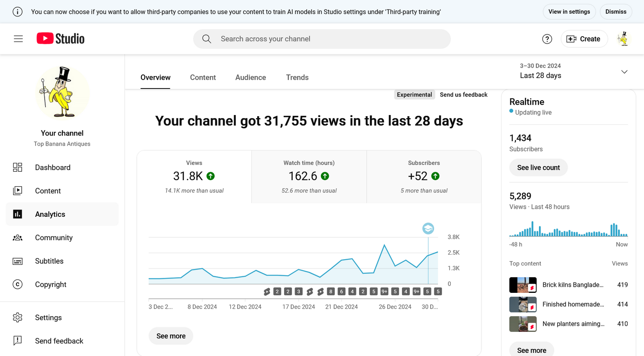The width and height of the screenshot is (644, 356).
Task: Click the account avatar in the header
Action: 623,39
